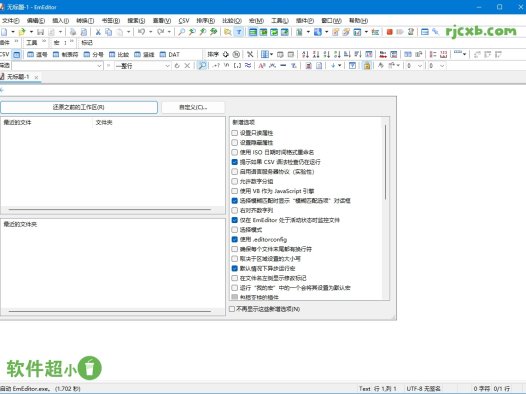The width and height of the screenshot is (526, 394).
Task: Check the 不再显示这些新增选项(N) checkbox
Action: (x=232, y=309)
